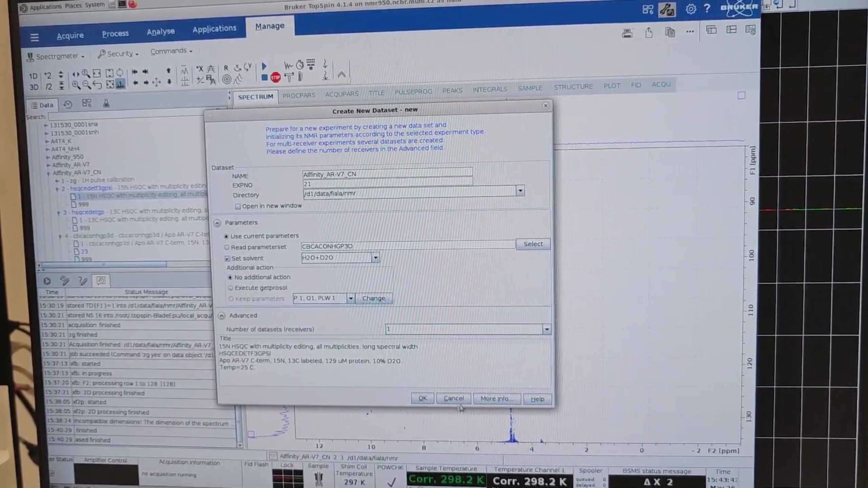
Task: Click the print icon in top toolbar
Action: [x=627, y=33]
